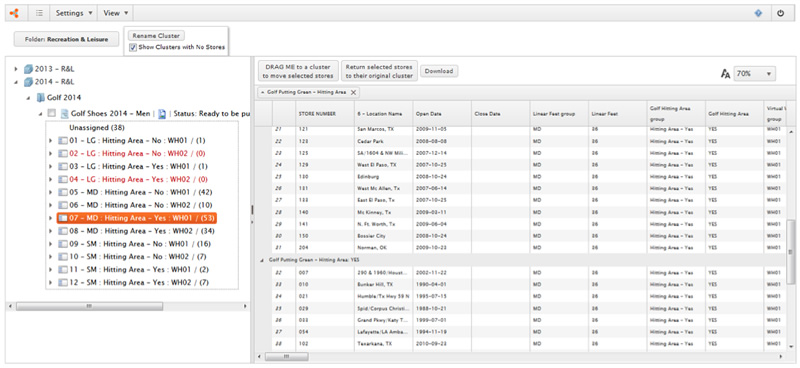
Task: Click the orange application logo icon
Action: click(14, 13)
